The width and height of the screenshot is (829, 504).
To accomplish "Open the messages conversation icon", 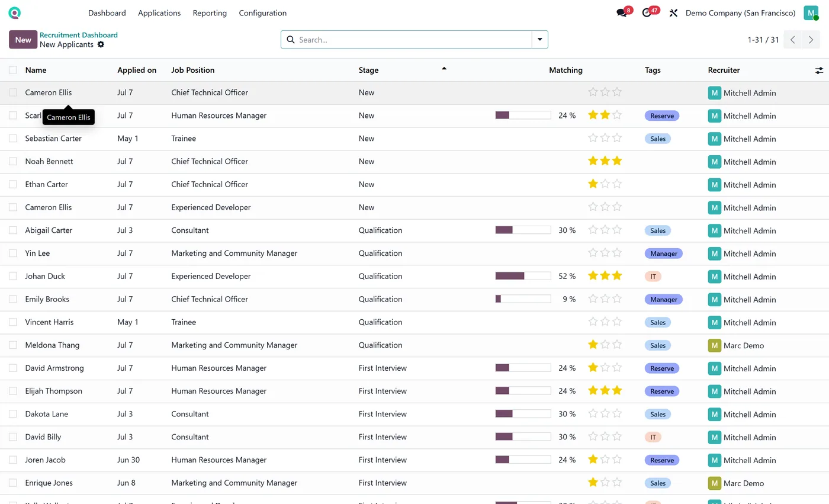I will point(622,13).
